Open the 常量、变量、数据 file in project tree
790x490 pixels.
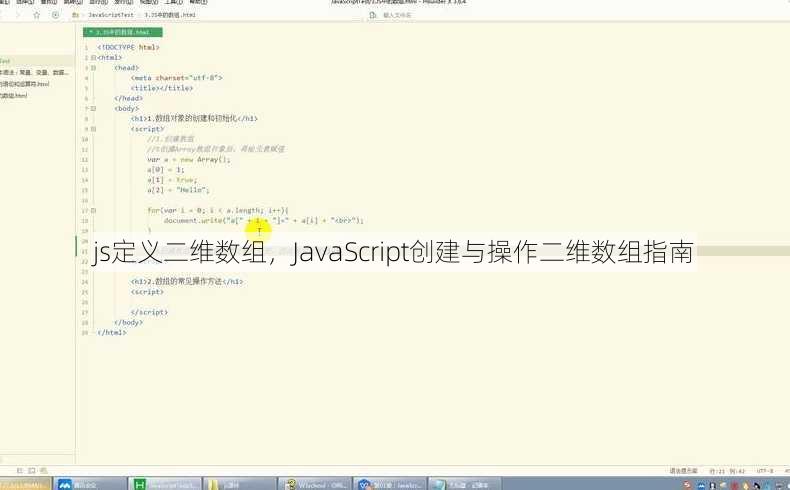pos(34,73)
